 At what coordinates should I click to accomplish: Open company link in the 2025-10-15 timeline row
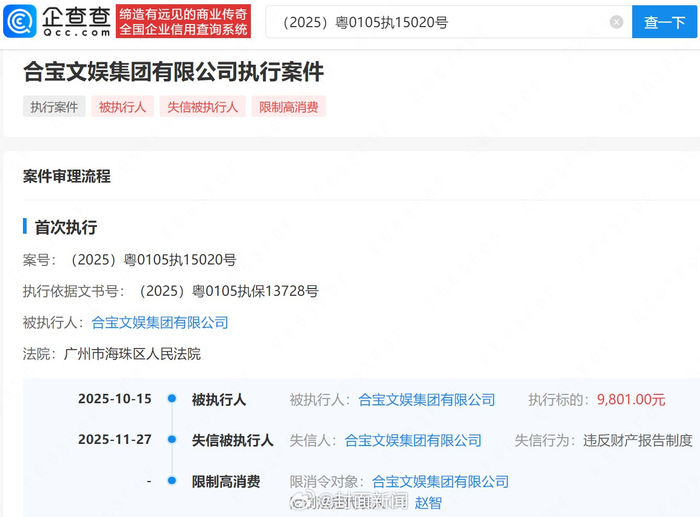pos(426,400)
